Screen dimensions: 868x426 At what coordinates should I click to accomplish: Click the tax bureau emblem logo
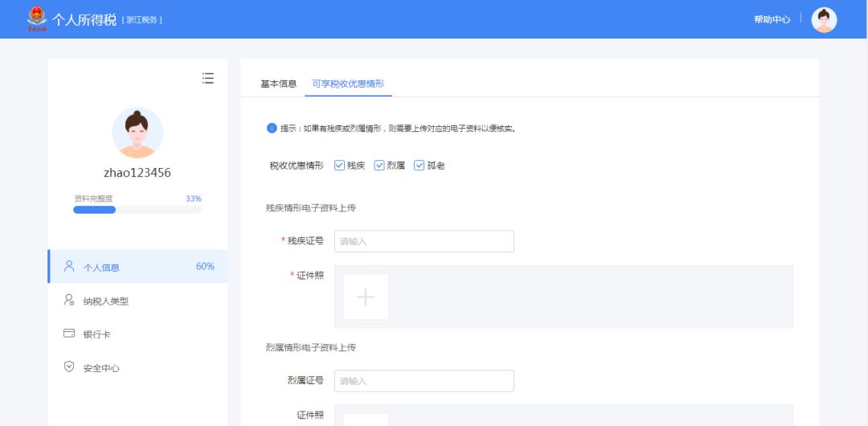36,18
